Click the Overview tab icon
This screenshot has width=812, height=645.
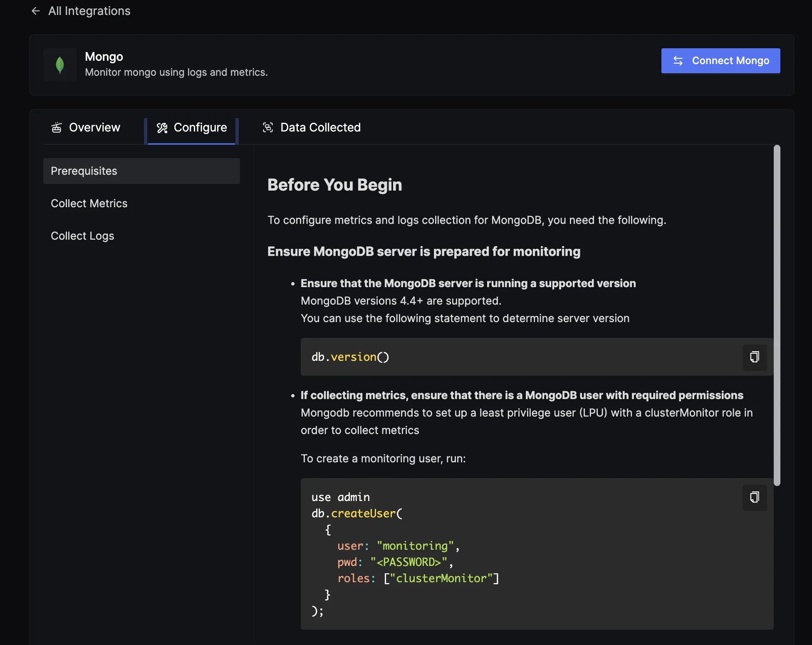point(57,127)
